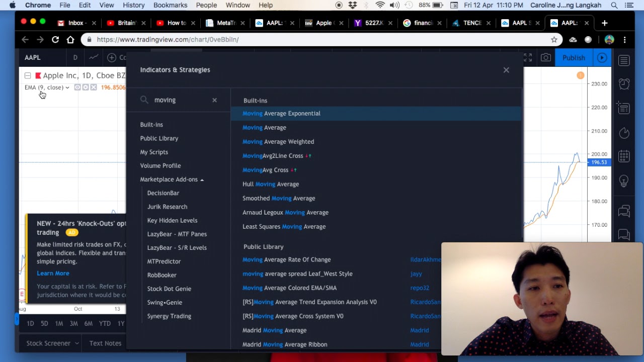Image resolution: width=644 pixels, height=362 pixels.
Task: Open the Calendar icon in the right sidebar
Action: 624,156
